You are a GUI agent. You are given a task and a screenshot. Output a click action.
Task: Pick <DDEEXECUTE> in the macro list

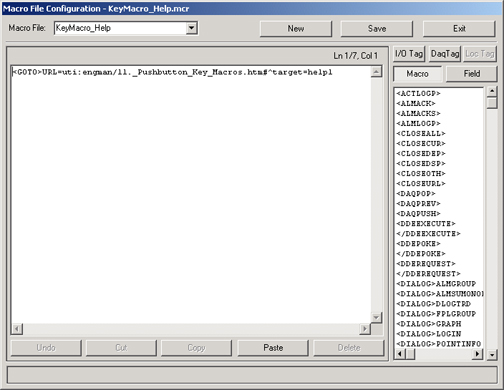point(426,224)
